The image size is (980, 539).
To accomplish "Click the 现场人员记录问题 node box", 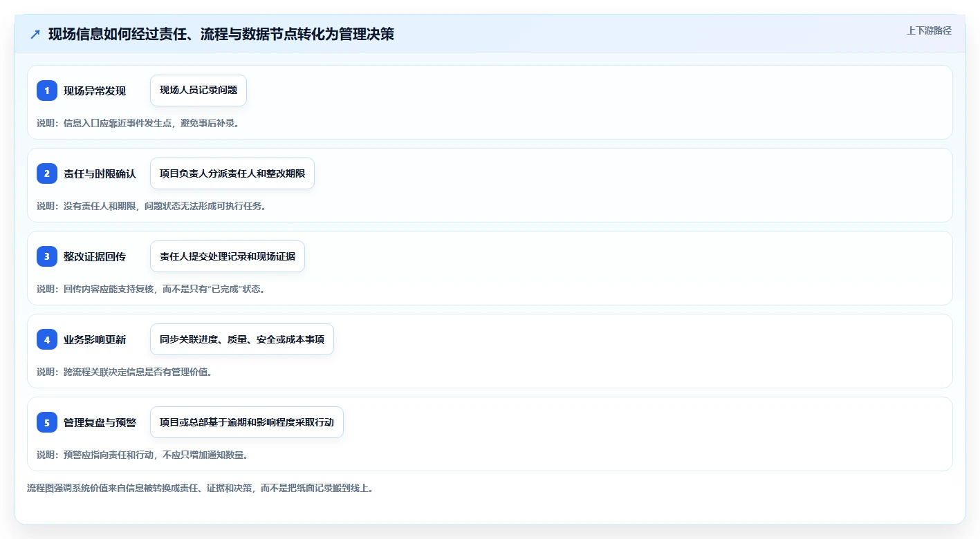I will pos(198,91).
